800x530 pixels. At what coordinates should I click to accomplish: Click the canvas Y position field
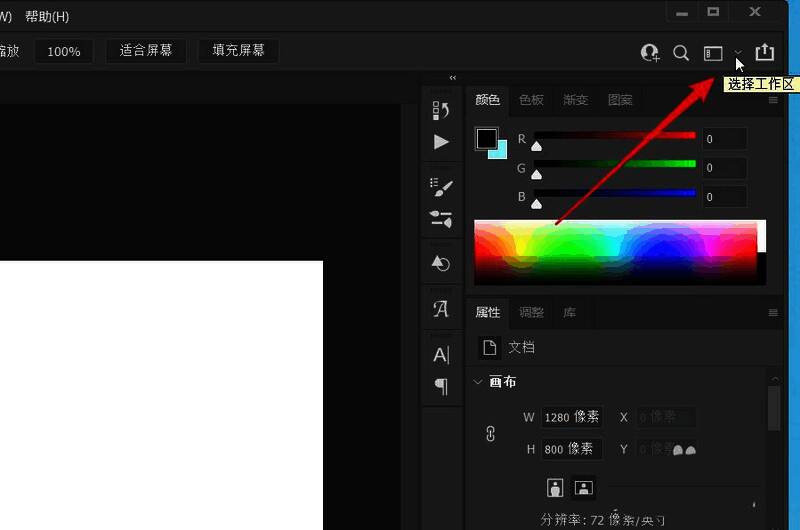click(666, 449)
